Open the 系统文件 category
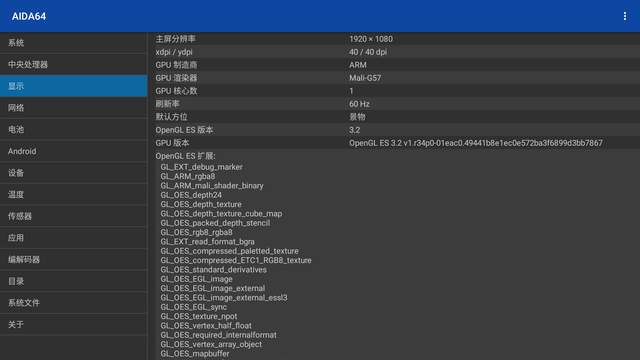This screenshot has height=360, width=640. coord(73,302)
